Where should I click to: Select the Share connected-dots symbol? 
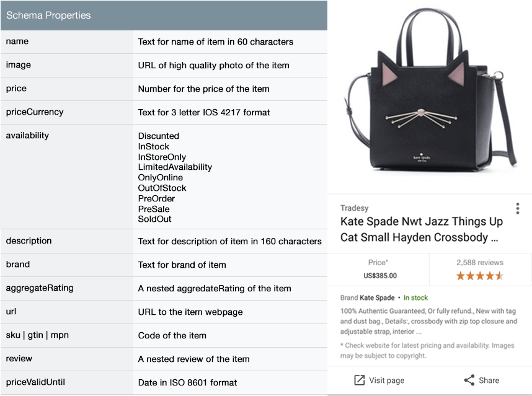tap(471, 380)
